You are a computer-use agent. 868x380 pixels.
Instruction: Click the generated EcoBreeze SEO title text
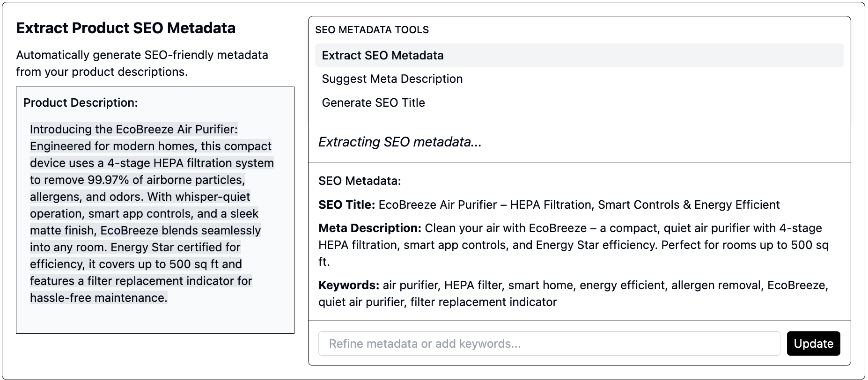tap(579, 205)
